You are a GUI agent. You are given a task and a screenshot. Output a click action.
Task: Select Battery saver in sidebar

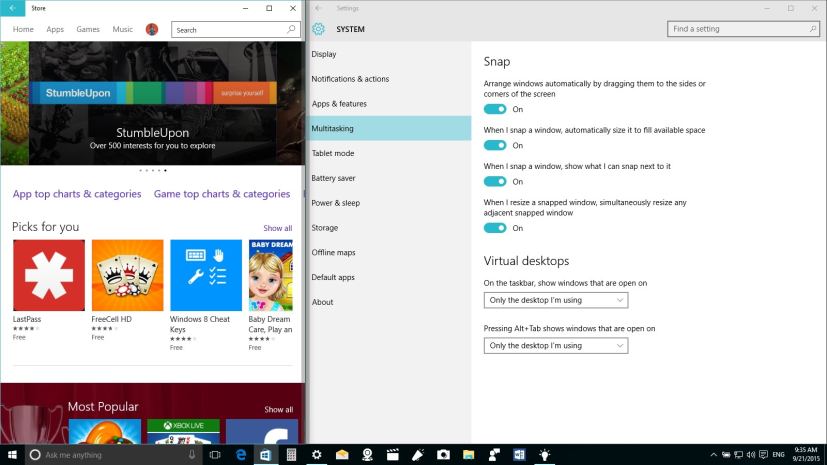click(x=390, y=178)
